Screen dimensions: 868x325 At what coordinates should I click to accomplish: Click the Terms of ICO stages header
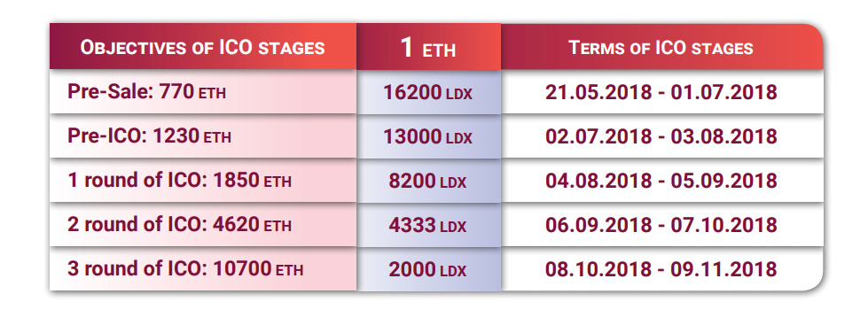(x=661, y=46)
